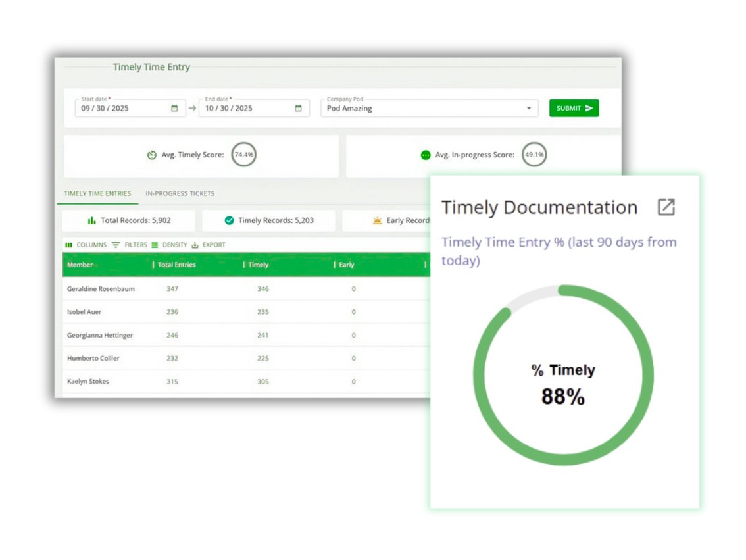Change table DENSITY setting

coord(169,245)
